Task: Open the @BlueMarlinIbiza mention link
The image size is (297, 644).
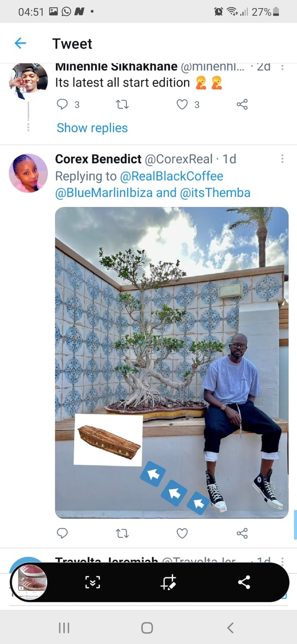Action: tap(104, 193)
